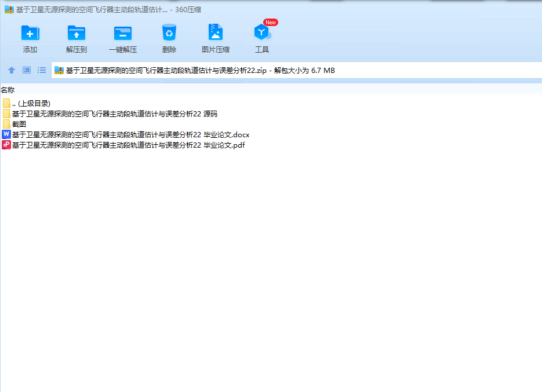Click the archive path input field
Screen dimensions: 542x392
pos(297,71)
